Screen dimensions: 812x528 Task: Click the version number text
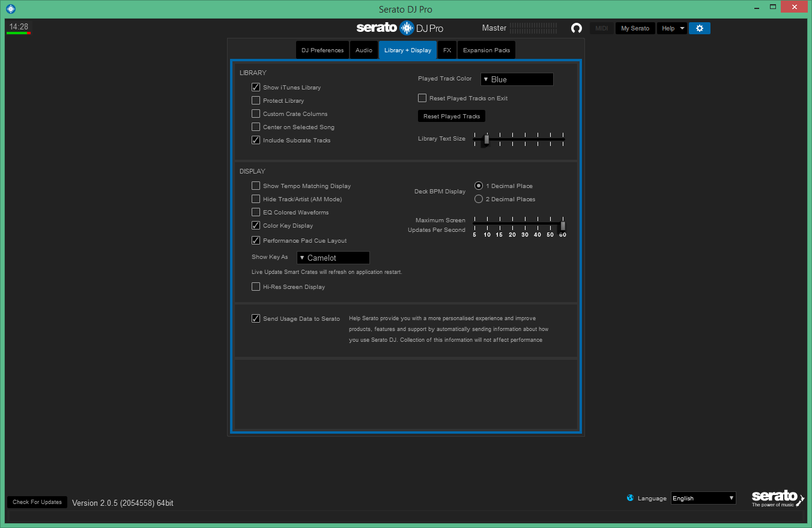click(x=123, y=503)
